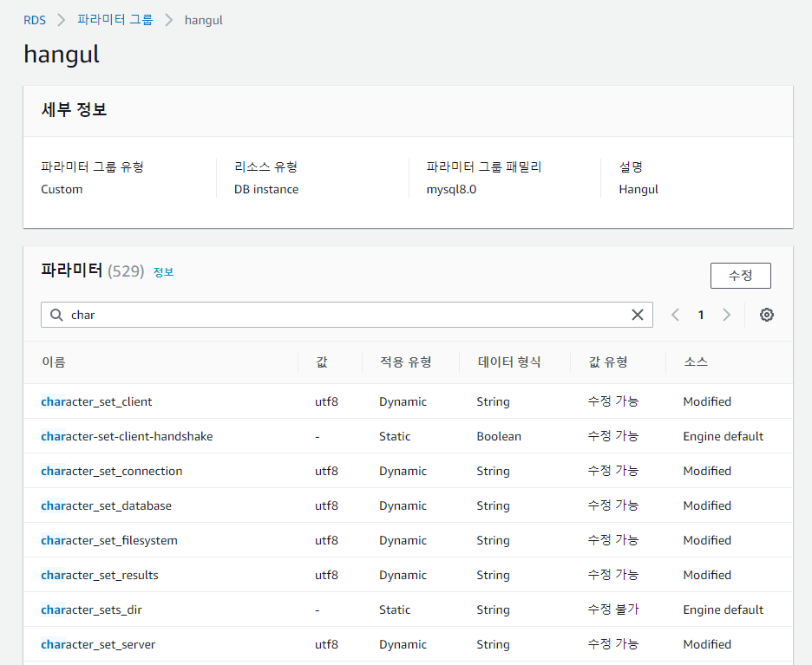
Task: Select page number 1 in pagination
Action: pyautogui.click(x=701, y=315)
